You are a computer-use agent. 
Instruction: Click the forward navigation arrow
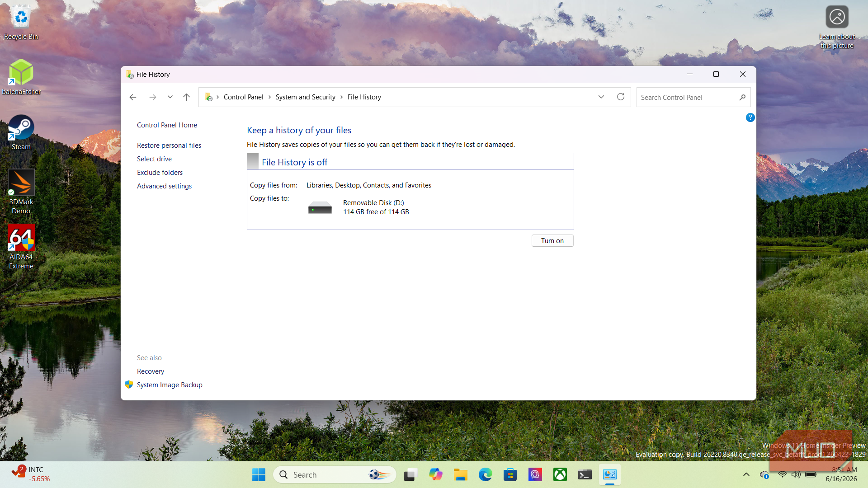153,97
